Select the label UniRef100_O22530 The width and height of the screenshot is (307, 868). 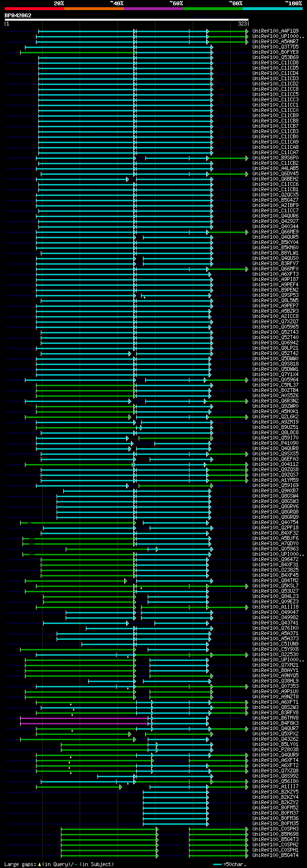pyautogui.click(x=275, y=655)
